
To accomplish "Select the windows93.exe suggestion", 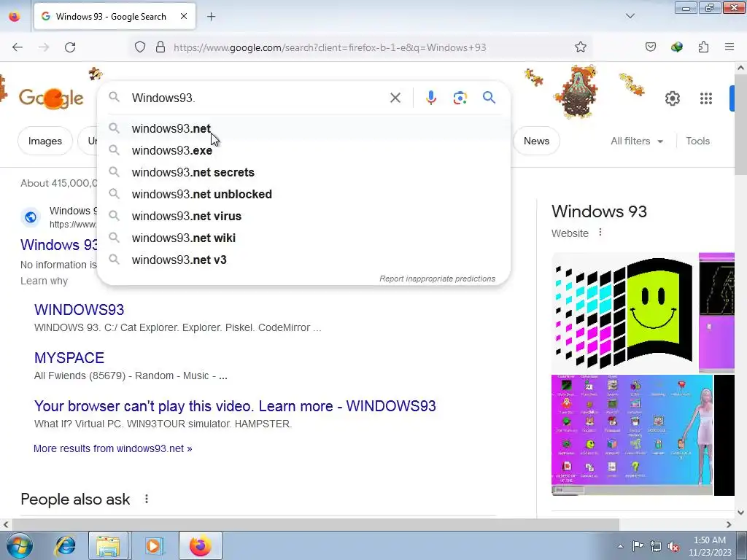I will coord(304,150).
